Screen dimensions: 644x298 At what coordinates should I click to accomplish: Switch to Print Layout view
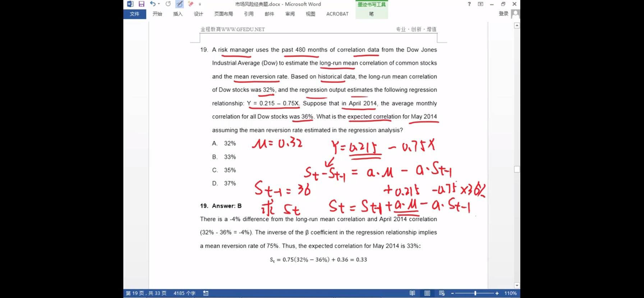[x=427, y=293]
